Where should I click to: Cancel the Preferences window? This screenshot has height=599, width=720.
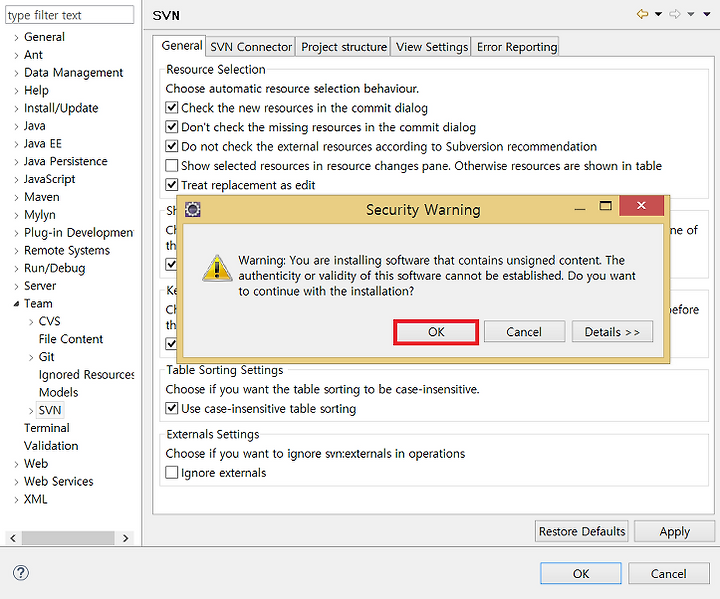point(668,573)
